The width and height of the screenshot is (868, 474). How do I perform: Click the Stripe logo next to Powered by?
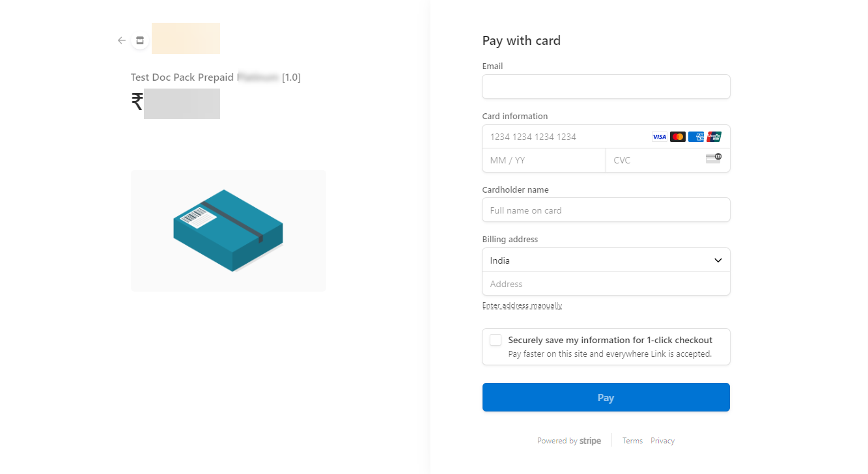(x=591, y=441)
